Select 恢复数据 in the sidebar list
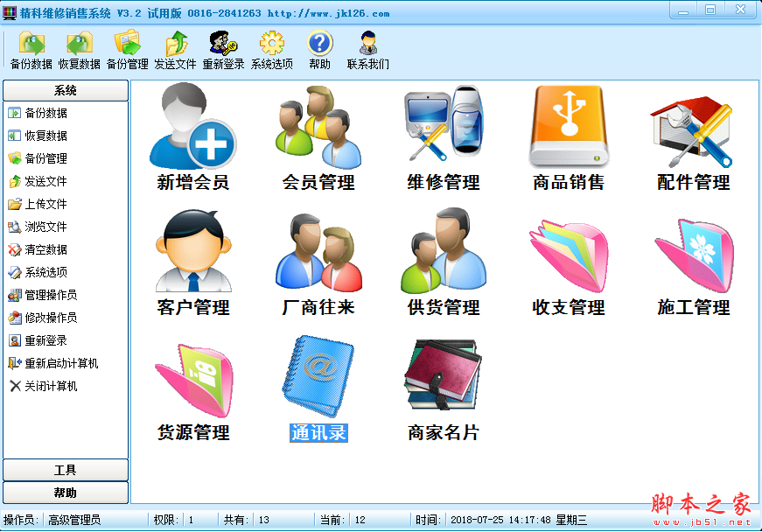The height and width of the screenshot is (532, 762). (38, 136)
